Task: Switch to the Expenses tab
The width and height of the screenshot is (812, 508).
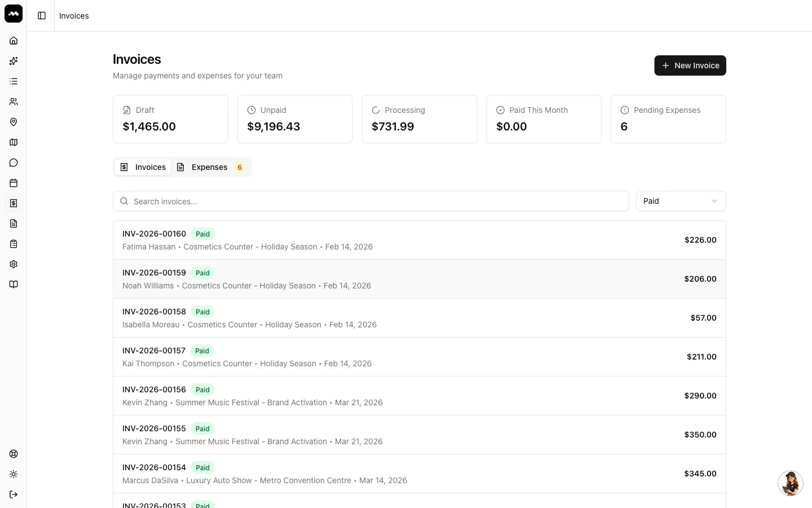Action: pos(210,167)
